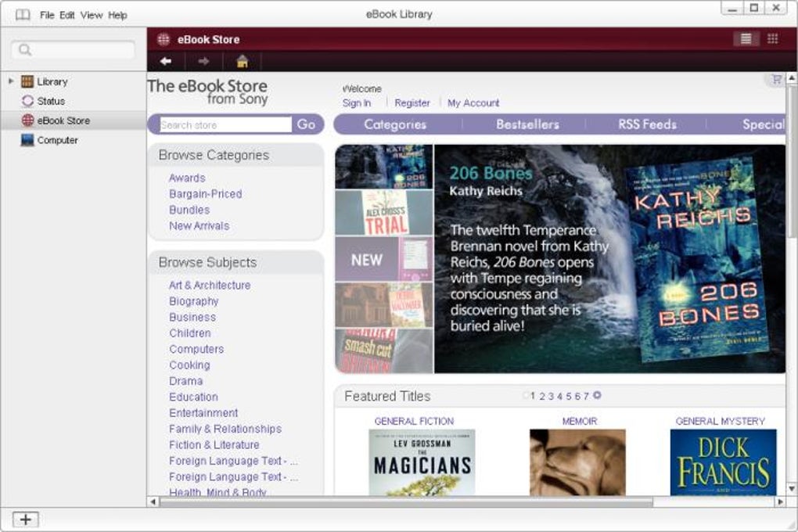Open the Magicians book cover
The width and height of the screenshot is (798, 532).
click(x=422, y=462)
